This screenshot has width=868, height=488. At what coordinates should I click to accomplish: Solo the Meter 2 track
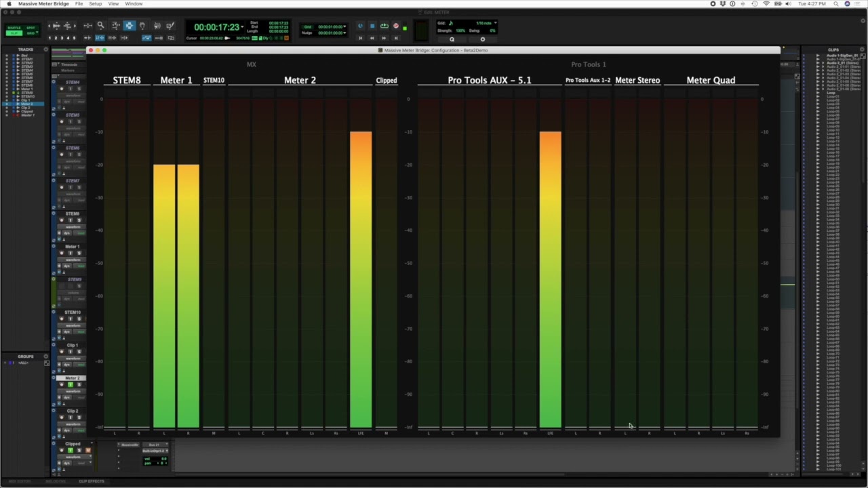click(79, 384)
